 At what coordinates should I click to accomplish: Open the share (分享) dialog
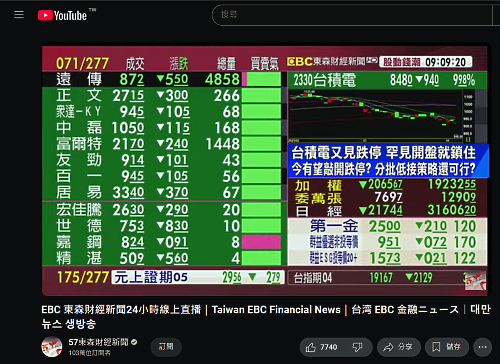pos(399,347)
